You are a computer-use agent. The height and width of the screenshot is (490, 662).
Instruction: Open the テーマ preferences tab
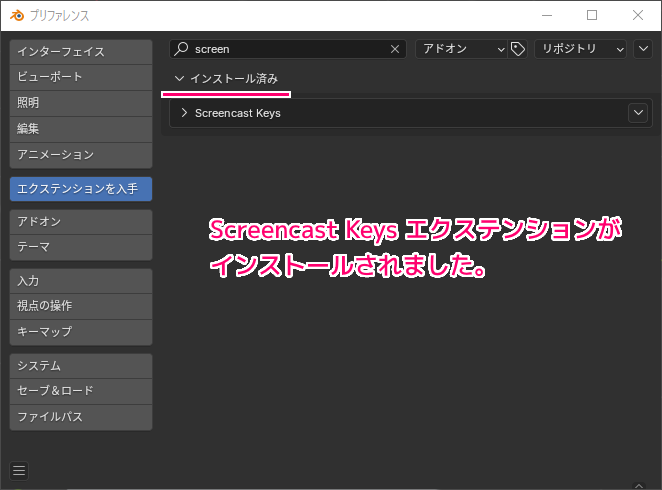tap(81, 247)
